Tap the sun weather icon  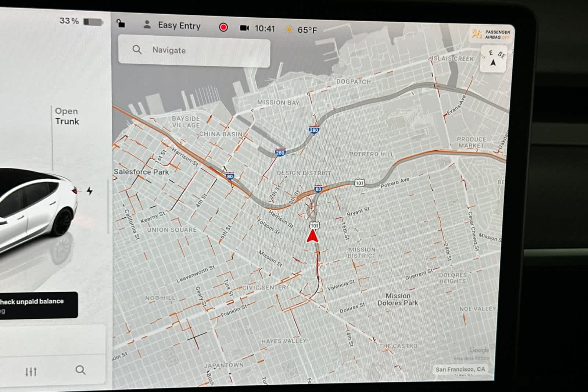coord(289,29)
